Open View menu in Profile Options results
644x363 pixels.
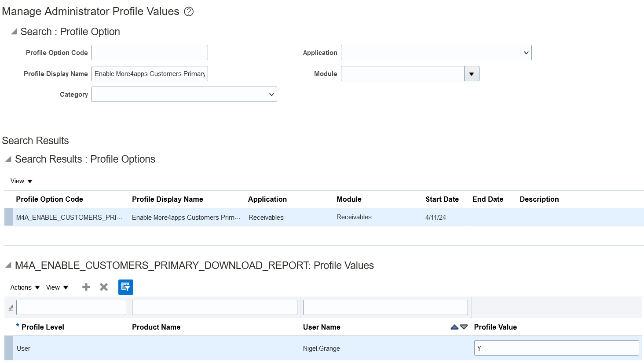coord(22,181)
